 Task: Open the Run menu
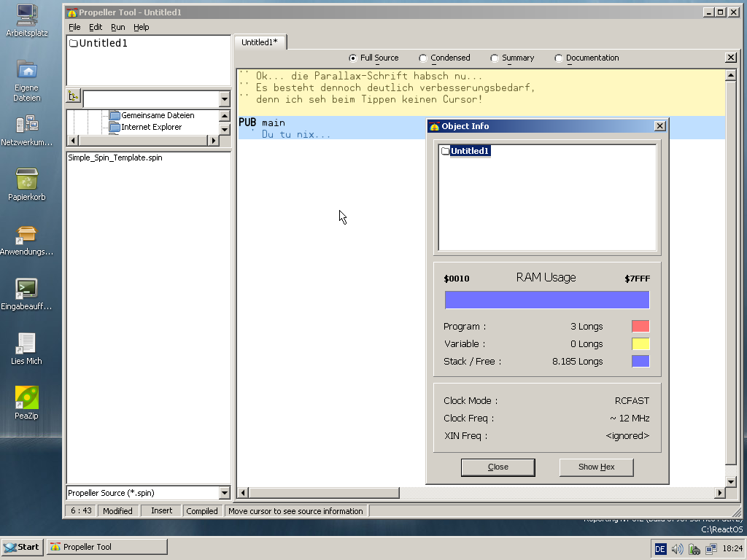tap(117, 27)
